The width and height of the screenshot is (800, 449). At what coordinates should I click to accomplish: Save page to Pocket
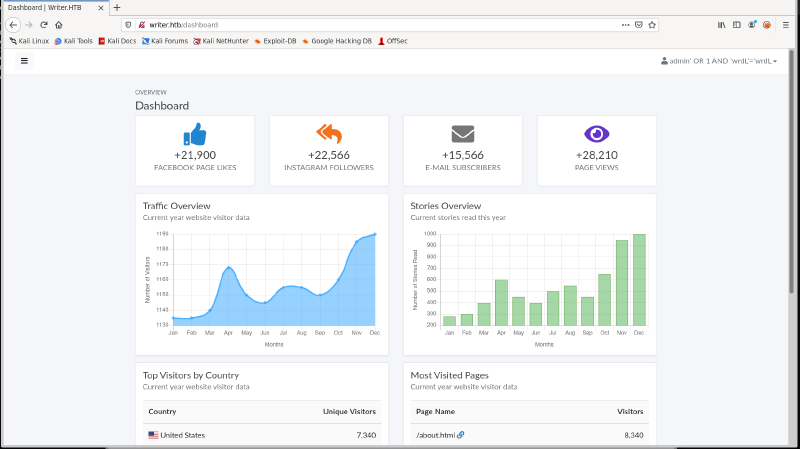[x=638, y=24]
